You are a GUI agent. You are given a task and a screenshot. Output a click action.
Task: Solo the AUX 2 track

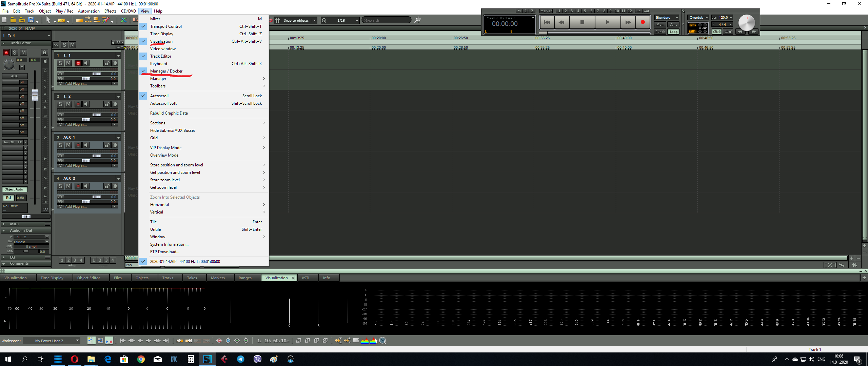[x=60, y=186]
